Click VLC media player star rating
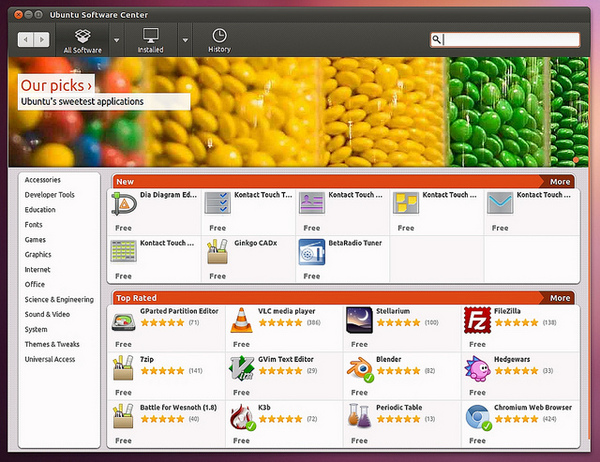600x462 pixels. [x=280, y=323]
